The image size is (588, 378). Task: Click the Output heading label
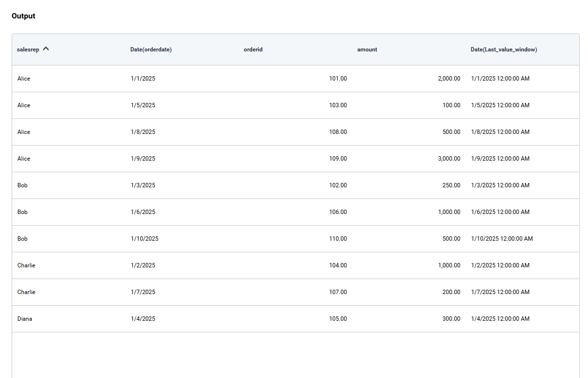tap(23, 16)
